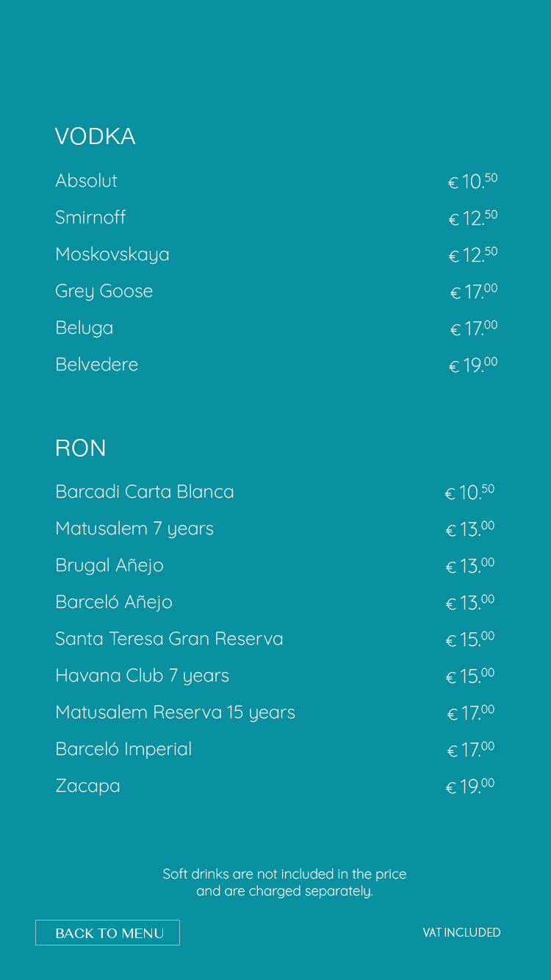Tap the Belvedere vodka entry
Screen dimensions: 551x980
pyautogui.click(x=276, y=365)
